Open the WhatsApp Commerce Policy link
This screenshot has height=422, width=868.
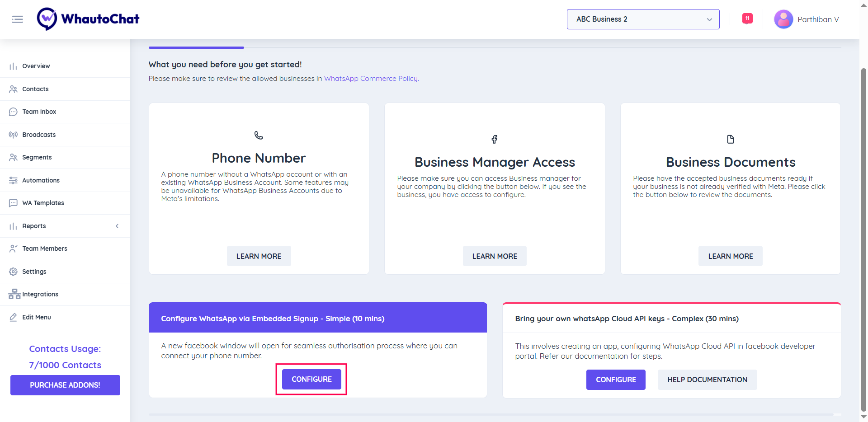[371, 78]
